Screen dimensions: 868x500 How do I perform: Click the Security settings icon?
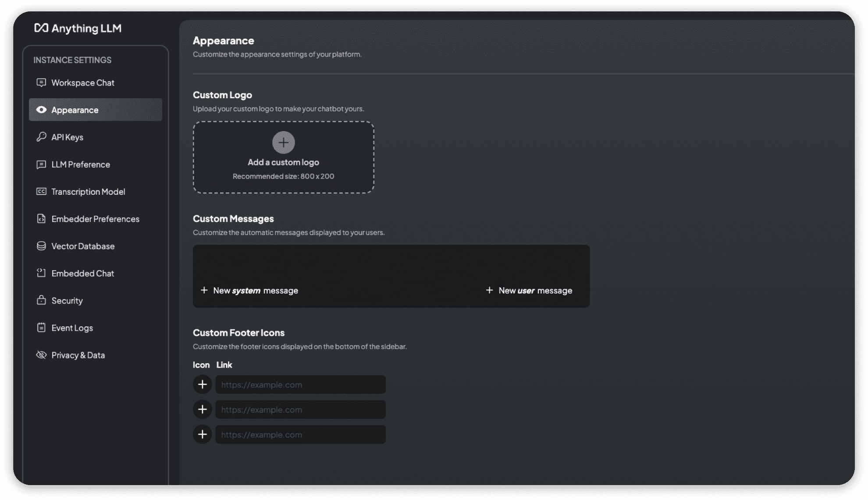point(40,300)
